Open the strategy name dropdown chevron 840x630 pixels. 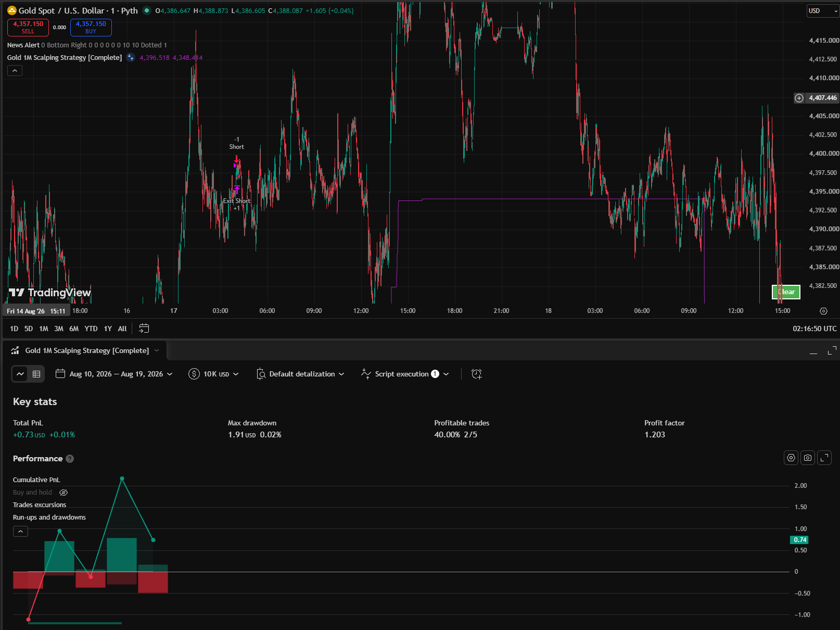click(x=157, y=350)
